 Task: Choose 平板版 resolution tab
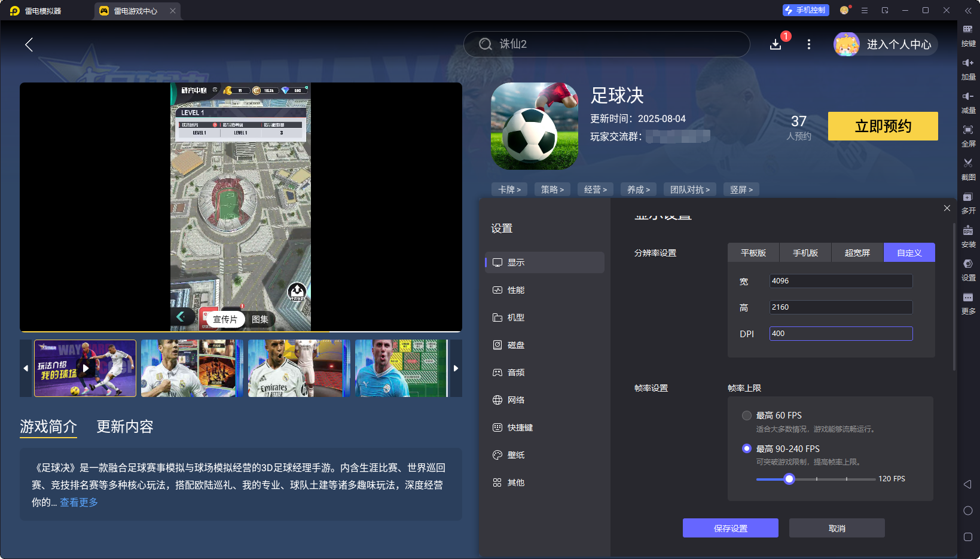753,253
